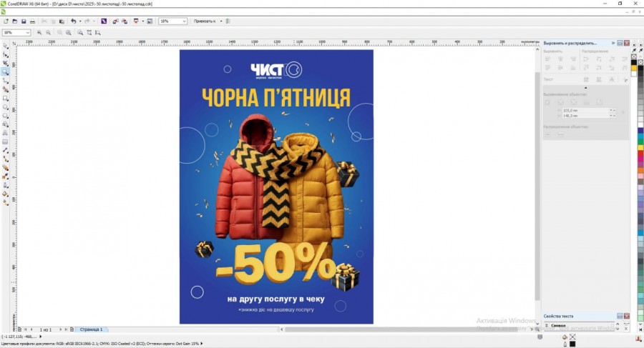This screenshot has height=348, width=644.
Task: Open the zoom level dropdown in standard toolbar
Action: (x=184, y=21)
